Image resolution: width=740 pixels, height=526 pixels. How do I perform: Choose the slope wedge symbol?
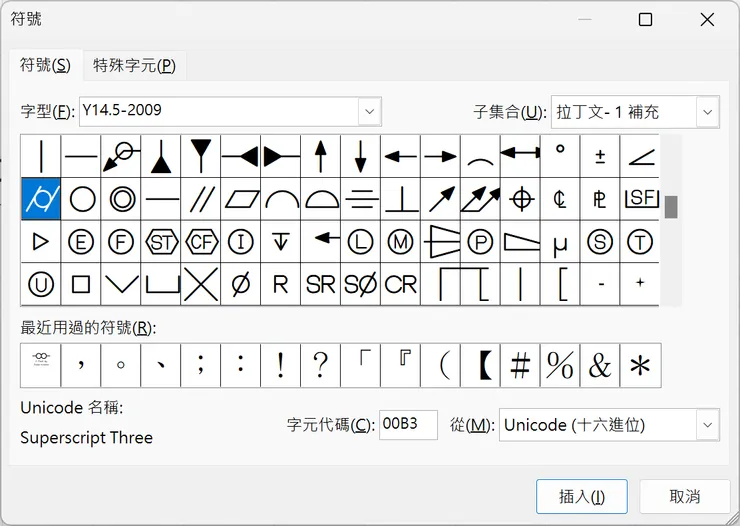click(x=520, y=242)
